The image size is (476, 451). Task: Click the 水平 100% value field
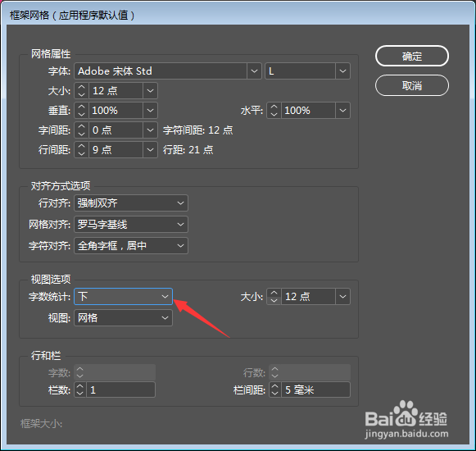[x=308, y=111]
